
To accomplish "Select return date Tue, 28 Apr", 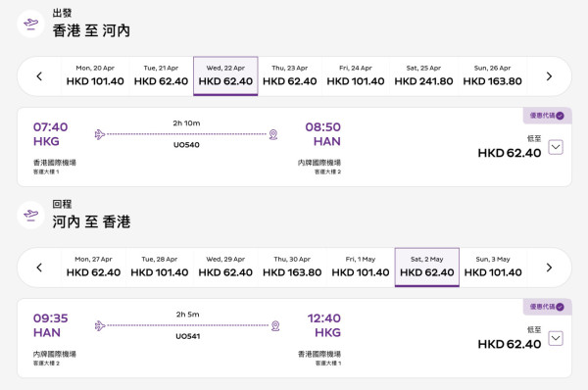I will tap(160, 268).
